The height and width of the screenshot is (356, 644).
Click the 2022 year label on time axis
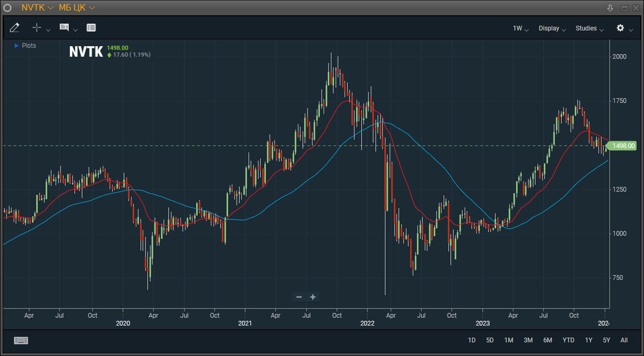pyautogui.click(x=367, y=323)
